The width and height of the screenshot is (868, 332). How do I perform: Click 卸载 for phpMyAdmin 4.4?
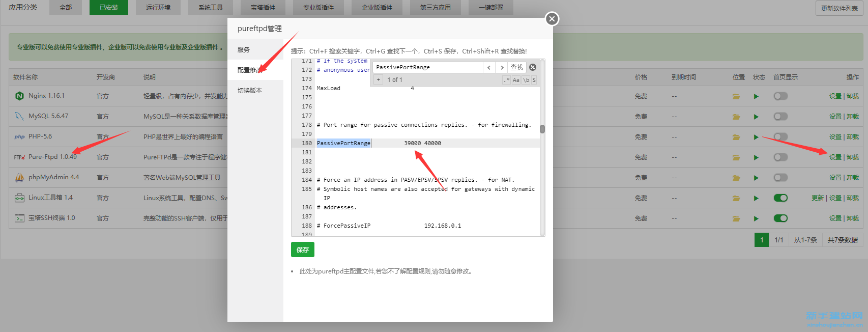[x=853, y=178]
